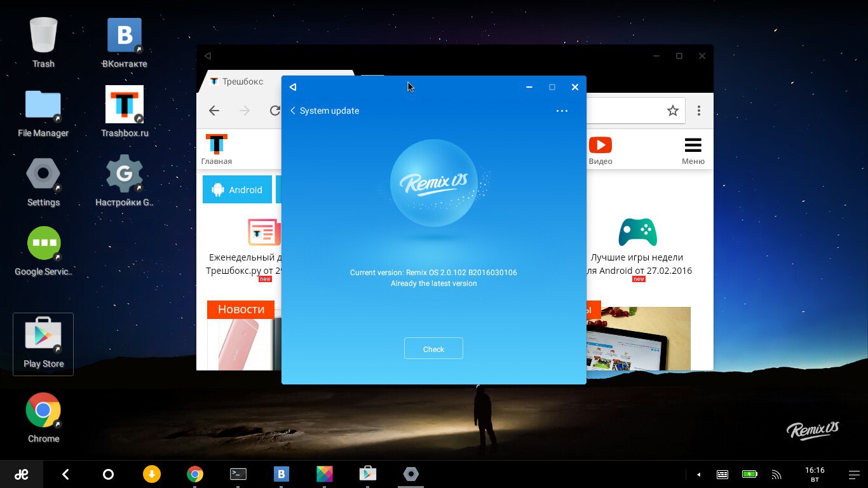This screenshot has width=868, height=488.
Task: Open the terminal app in taskbar
Action: (238, 474)
